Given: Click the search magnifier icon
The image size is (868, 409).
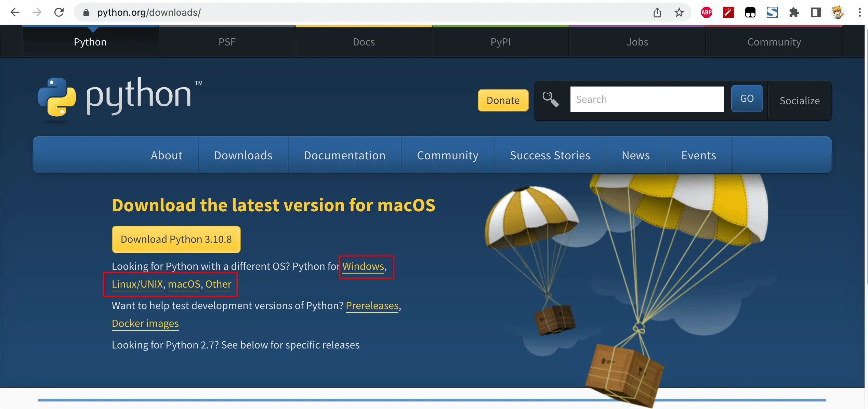Looking at the screenshot, I should 550,98.
